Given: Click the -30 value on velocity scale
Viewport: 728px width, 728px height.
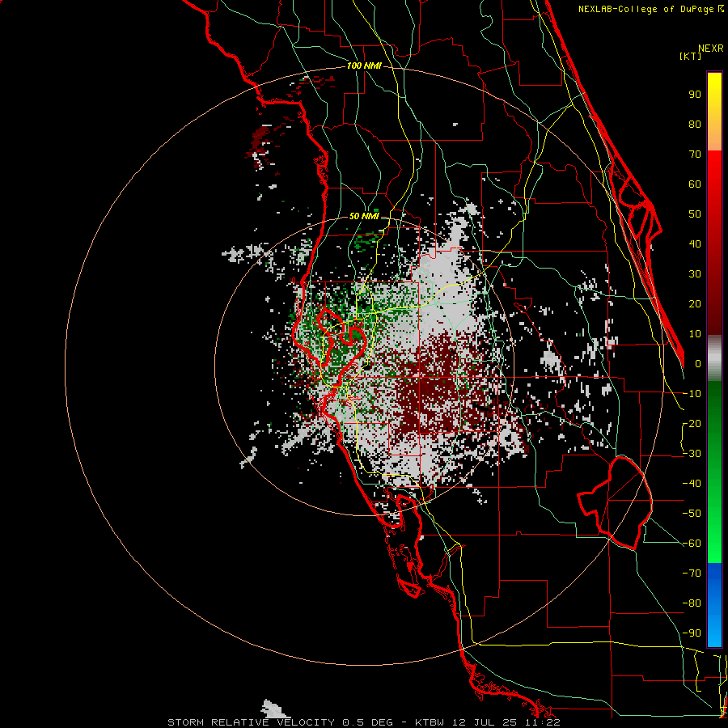Looking at the screenshot, I should 692,454.
